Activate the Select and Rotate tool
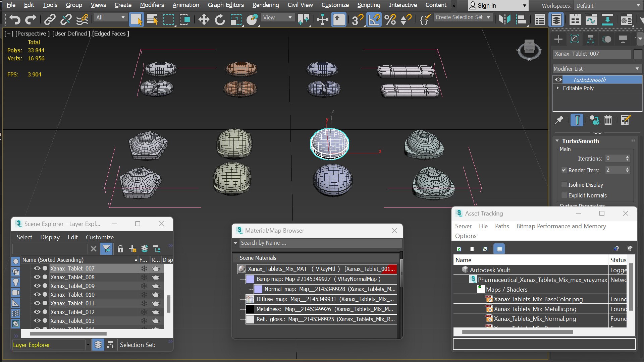Image resolution: width=644 pixels, height=362 pixels. (220, 19)
